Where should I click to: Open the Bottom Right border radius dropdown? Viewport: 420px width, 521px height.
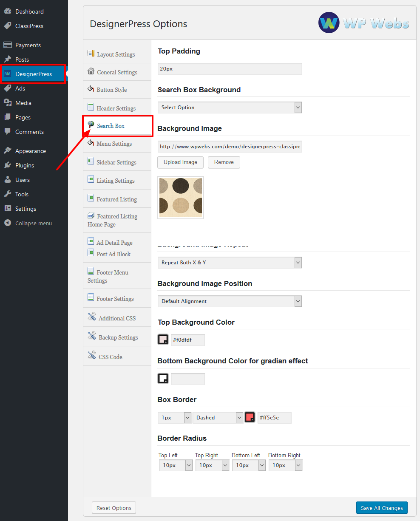click(x=286, y=465)
